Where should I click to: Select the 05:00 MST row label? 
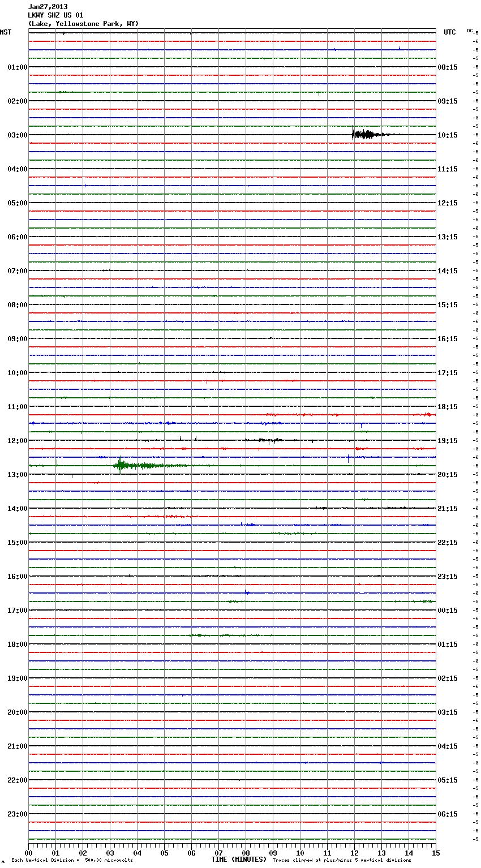[x=17, y=203]
